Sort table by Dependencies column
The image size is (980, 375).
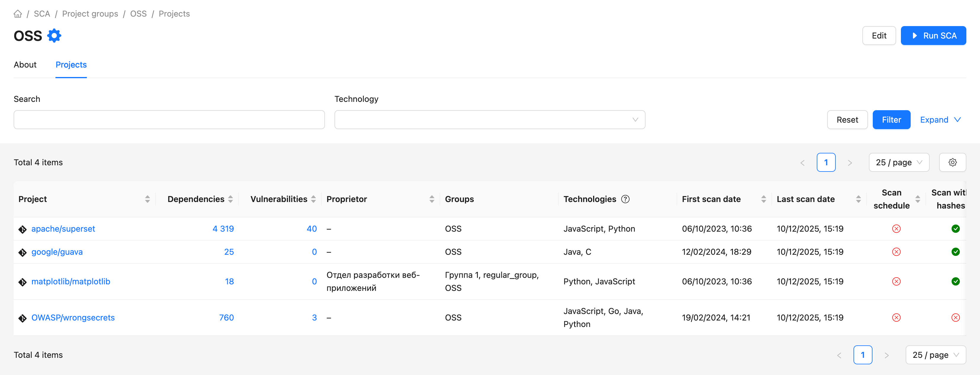pyautogui.click(x=230, y=199)
